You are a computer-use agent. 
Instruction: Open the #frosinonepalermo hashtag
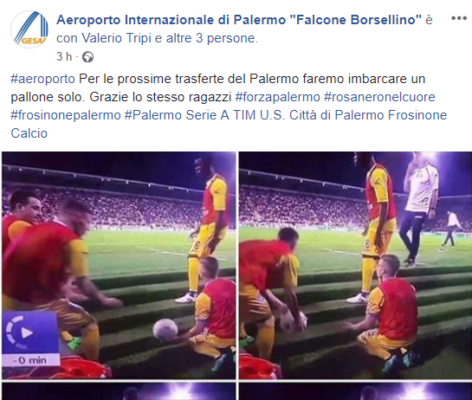(66, 115)
